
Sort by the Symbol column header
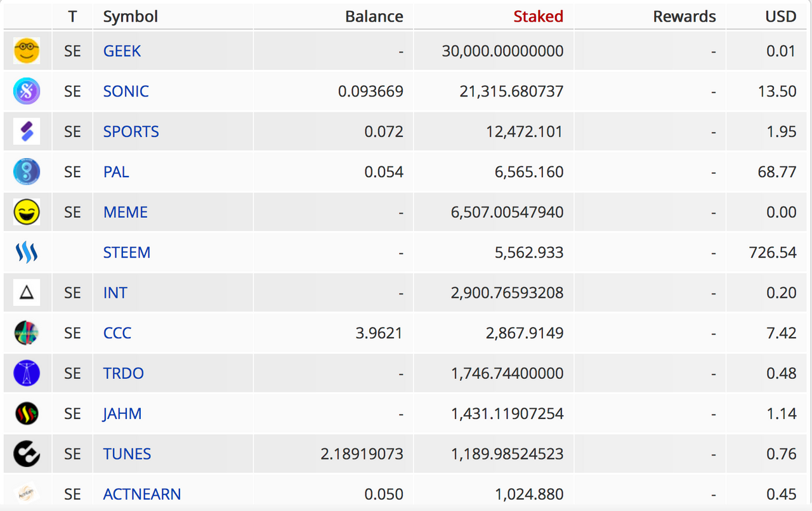[x=131, y=16]
